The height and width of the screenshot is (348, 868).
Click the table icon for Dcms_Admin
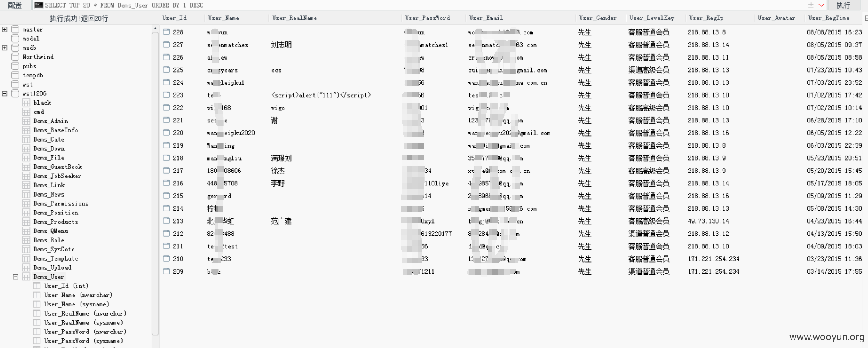click(26, 121)
